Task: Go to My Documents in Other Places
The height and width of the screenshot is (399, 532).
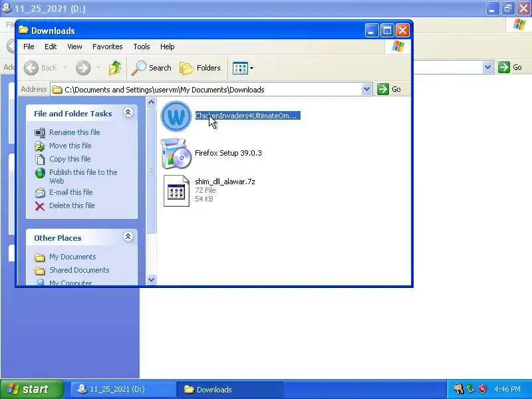Action: coord(72,257)
